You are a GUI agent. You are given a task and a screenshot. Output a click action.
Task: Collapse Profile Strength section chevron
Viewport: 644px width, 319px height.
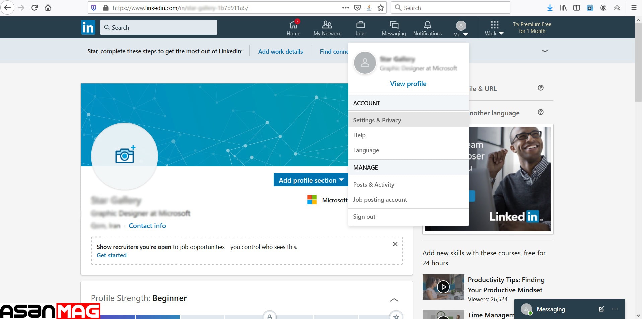tap(394, 300)
